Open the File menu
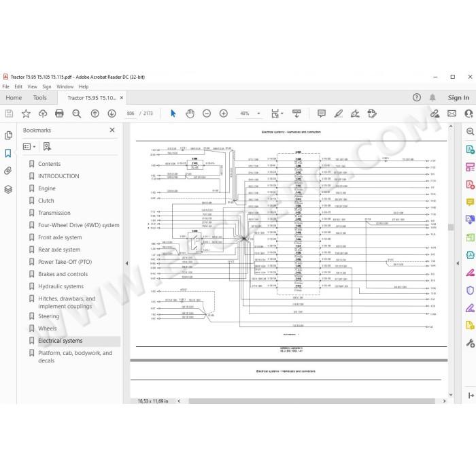The width and height of the screenshot is (476, 476). click(5, 86)
